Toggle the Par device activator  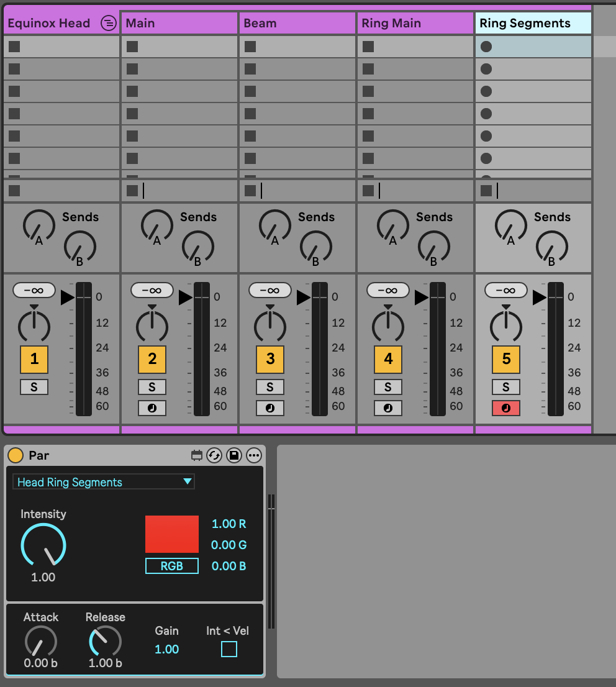(x=16, y=455)
